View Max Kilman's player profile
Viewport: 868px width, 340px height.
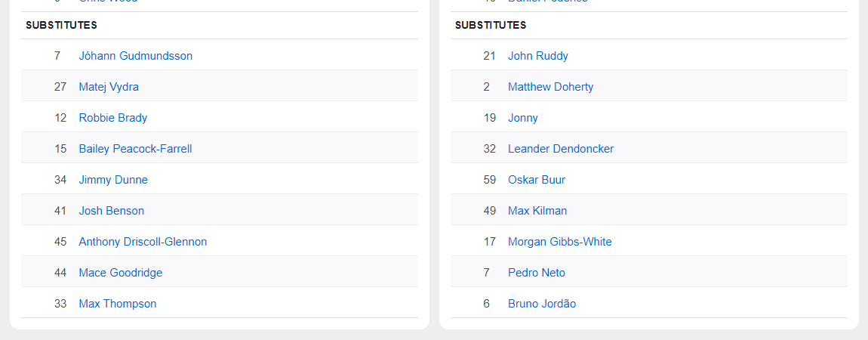[537, 211]
